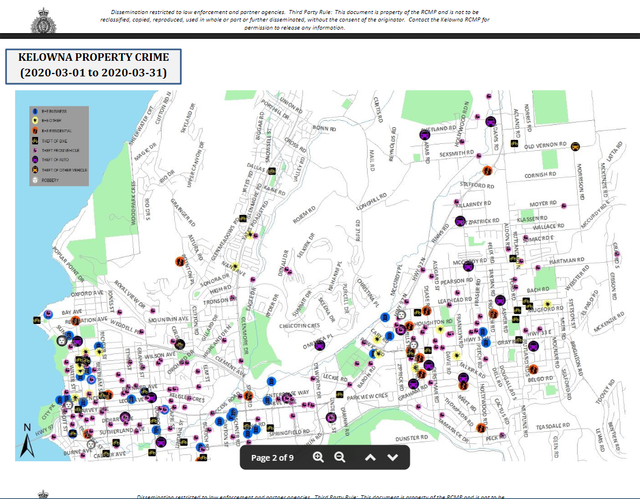
Task: Click the theft of auto marker on McCurdy Rd
Action: tap(469, 266)
